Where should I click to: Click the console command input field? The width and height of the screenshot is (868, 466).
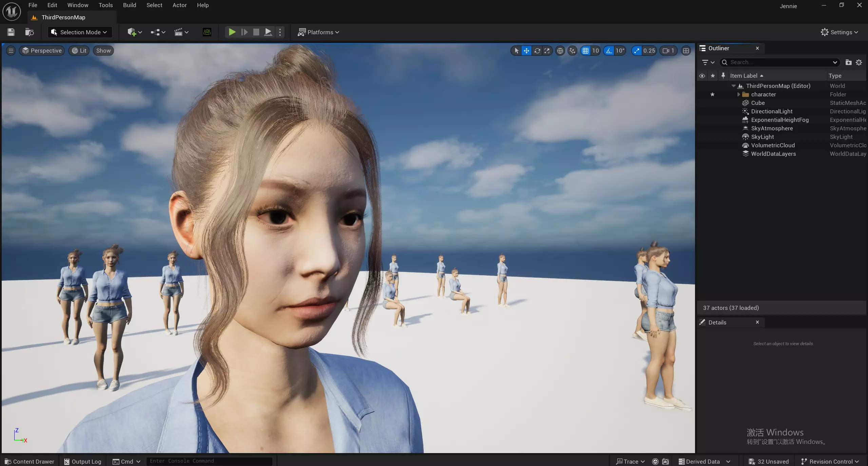[209, 461]
